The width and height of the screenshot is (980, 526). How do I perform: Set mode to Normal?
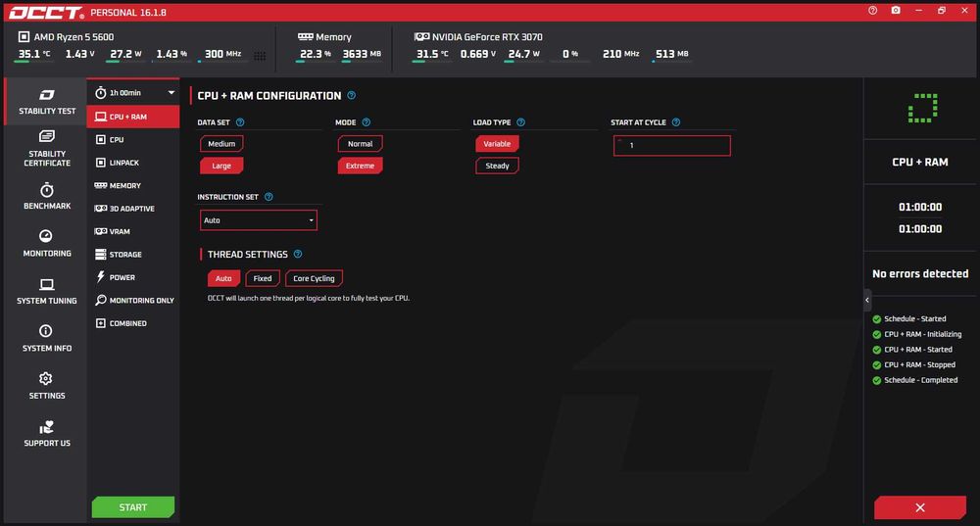pos(360,144)
